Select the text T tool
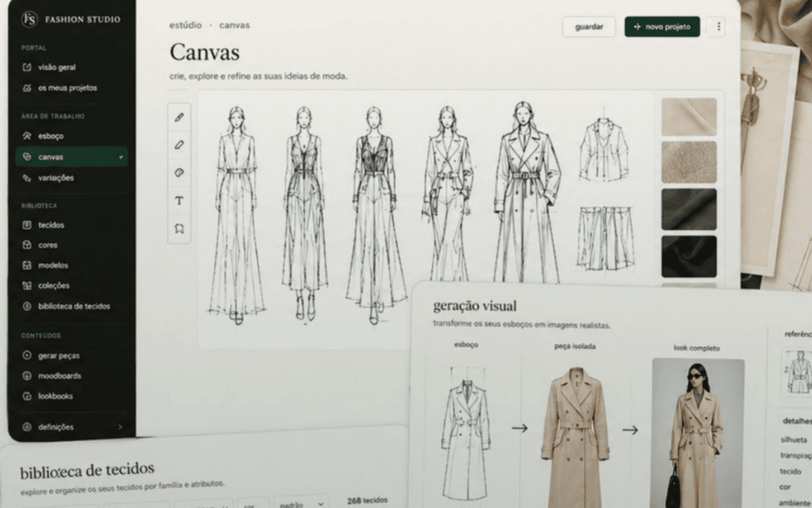 [179, 201]
